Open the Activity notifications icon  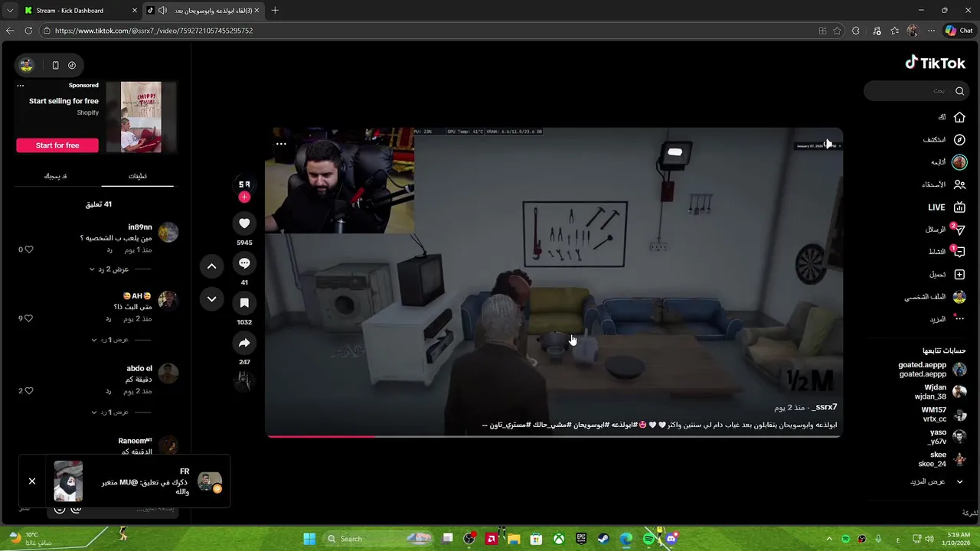[959, 252]
